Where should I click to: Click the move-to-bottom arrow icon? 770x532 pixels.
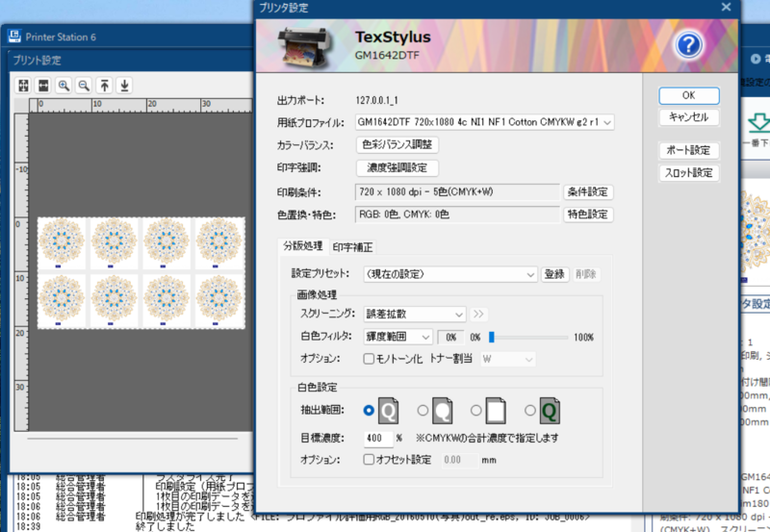tap(125, 86)
